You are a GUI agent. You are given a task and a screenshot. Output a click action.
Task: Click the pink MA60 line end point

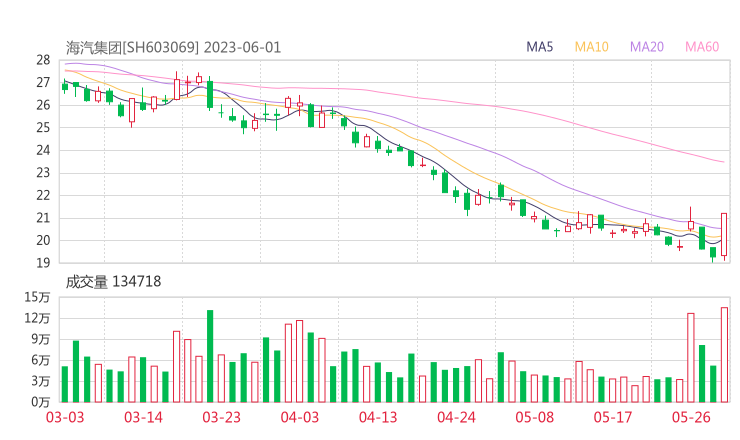[723, 162]
